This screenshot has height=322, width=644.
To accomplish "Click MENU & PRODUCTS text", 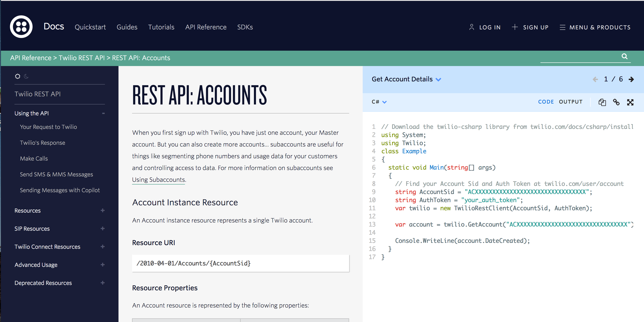I will (600, 27).
